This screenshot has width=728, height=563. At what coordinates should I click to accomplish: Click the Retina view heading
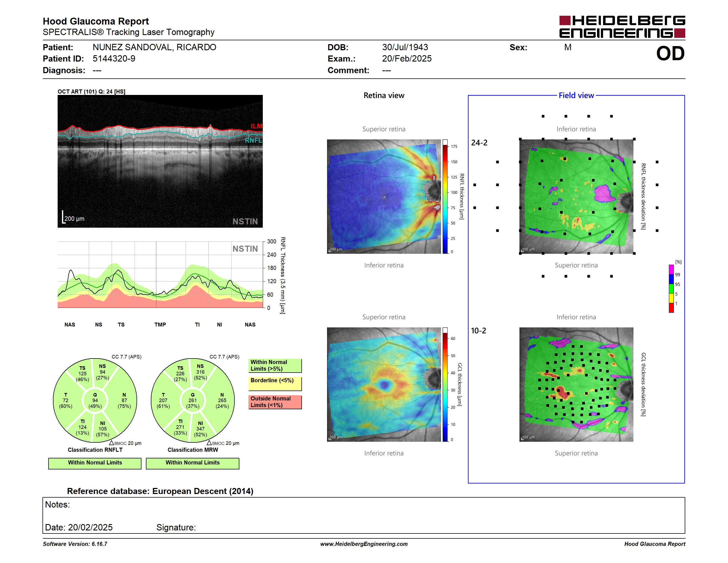[384, 95]
